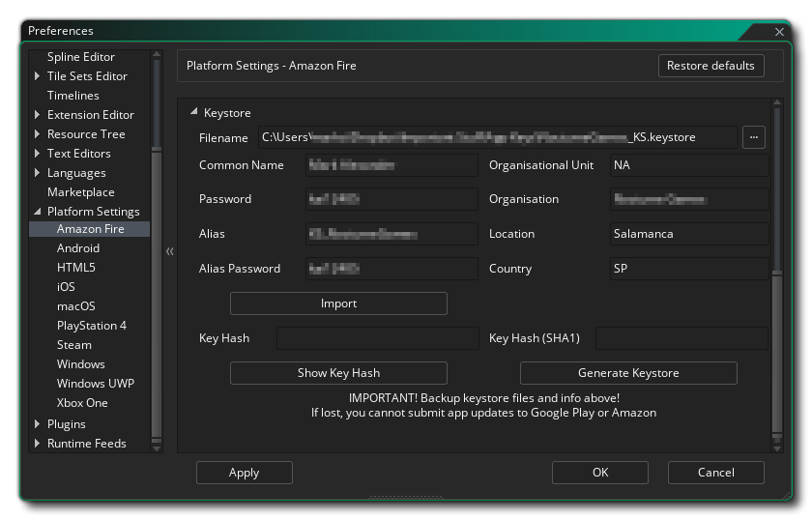
Task: Click the Import button
Action: coord(338,303)
